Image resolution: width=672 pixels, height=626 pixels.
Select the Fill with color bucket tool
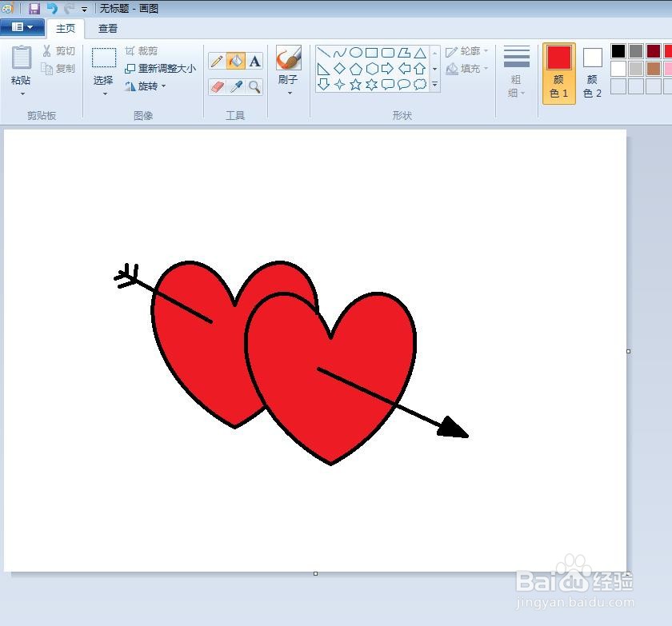coord(236,62)
